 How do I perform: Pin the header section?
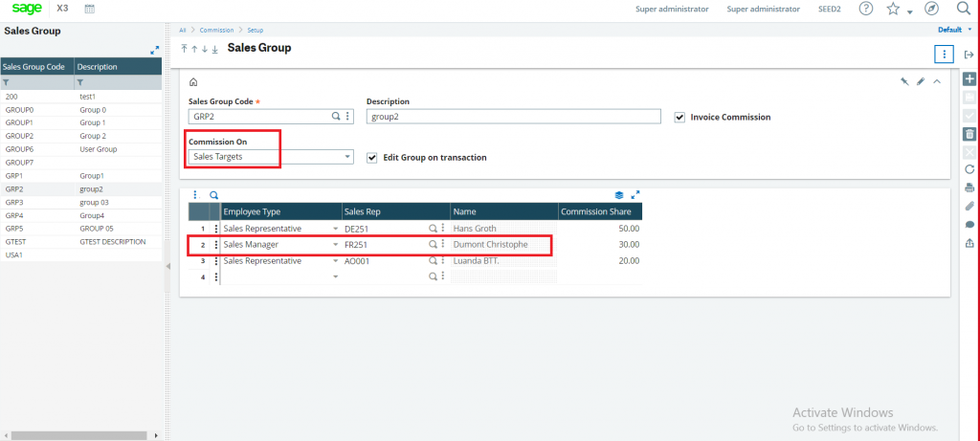(903, 81)
